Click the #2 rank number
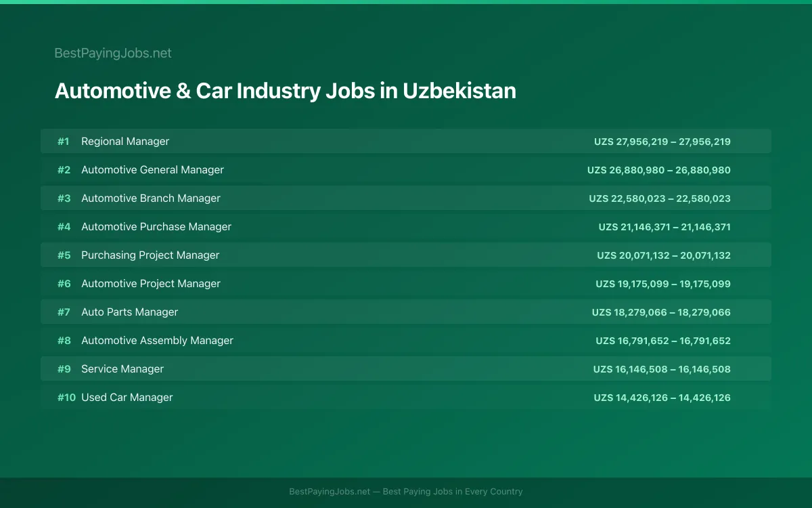Viewport: 812px width, 508px height. tap(64, 170)
